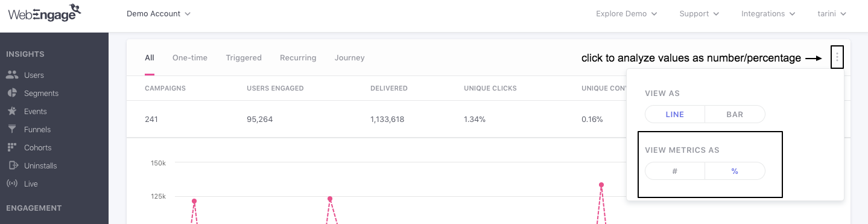Screen dimensions: 868x224
Task: View metrics as percentage (%)
Action: pyautogui.click(x=735, y=171)
